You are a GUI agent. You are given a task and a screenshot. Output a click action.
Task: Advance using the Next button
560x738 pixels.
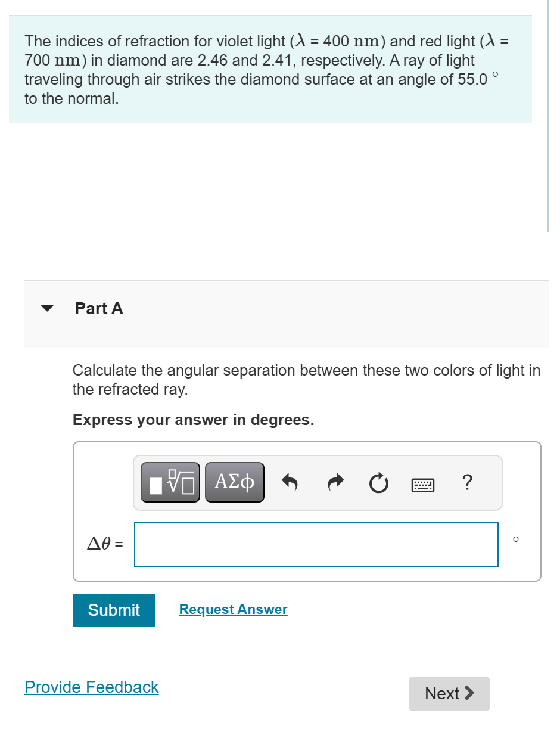[x=449, y=693]
